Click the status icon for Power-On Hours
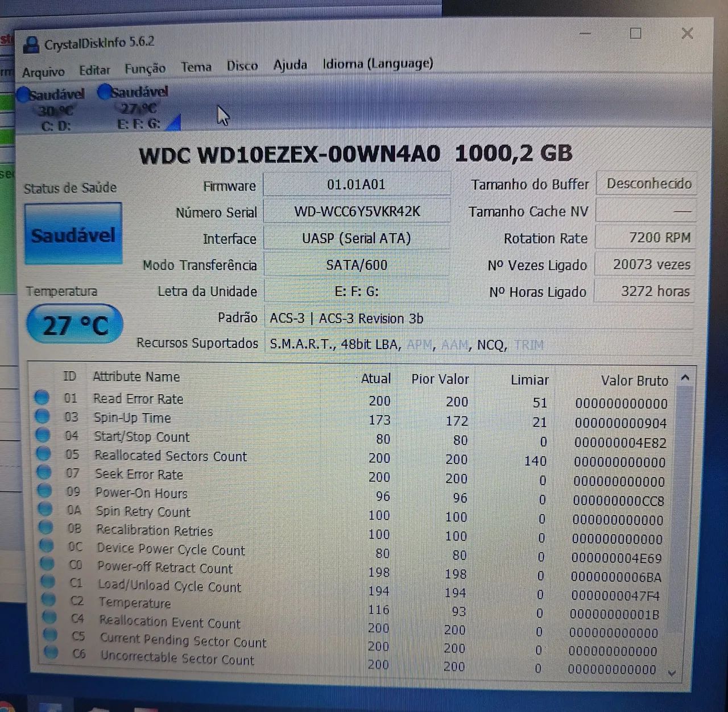Screen dimensions: 728x712 (45, 491)
